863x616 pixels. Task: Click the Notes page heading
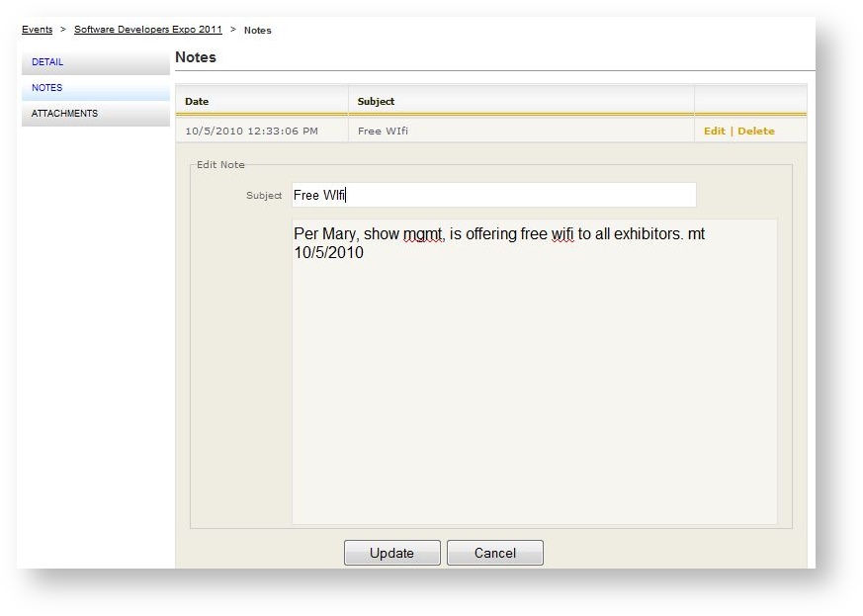click(x=196, y=57)
